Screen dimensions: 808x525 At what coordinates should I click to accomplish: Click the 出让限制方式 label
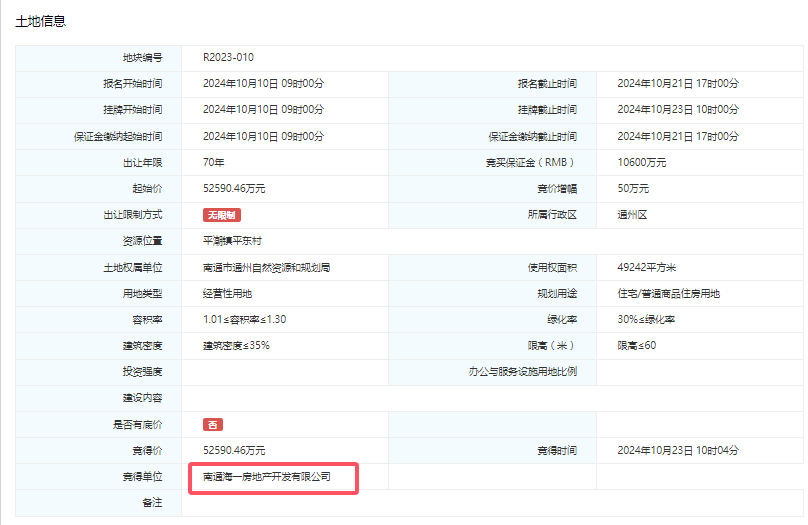(133, 215)
